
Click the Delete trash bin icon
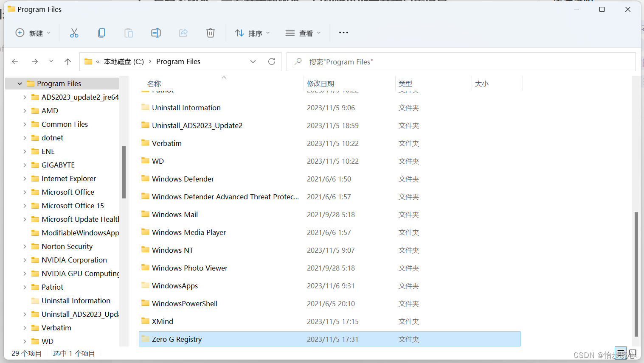211,33
